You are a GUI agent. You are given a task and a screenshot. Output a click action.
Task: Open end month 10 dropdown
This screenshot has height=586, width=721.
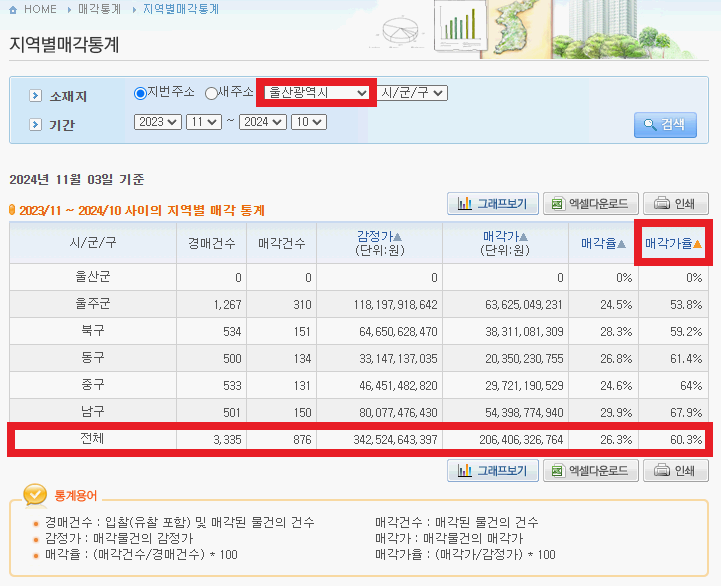click(x=309, y=122)
